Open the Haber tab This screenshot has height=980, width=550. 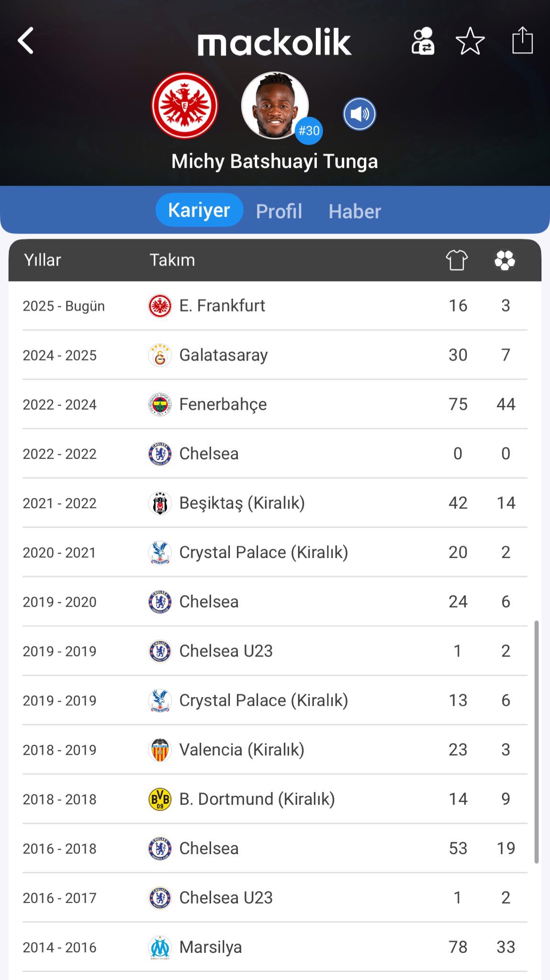[355, 211]
